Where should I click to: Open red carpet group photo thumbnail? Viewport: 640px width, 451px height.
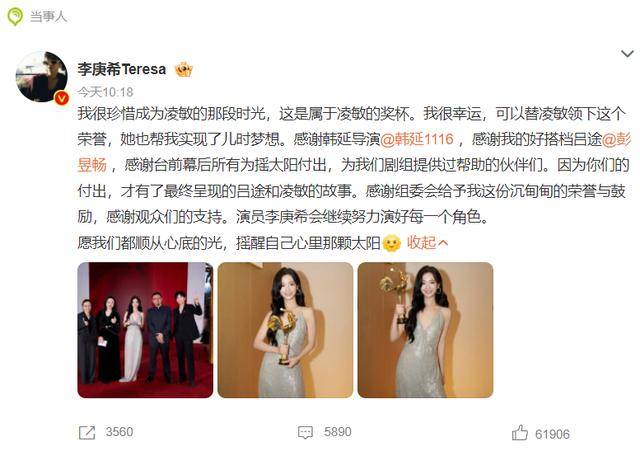(x=145, y=330)
